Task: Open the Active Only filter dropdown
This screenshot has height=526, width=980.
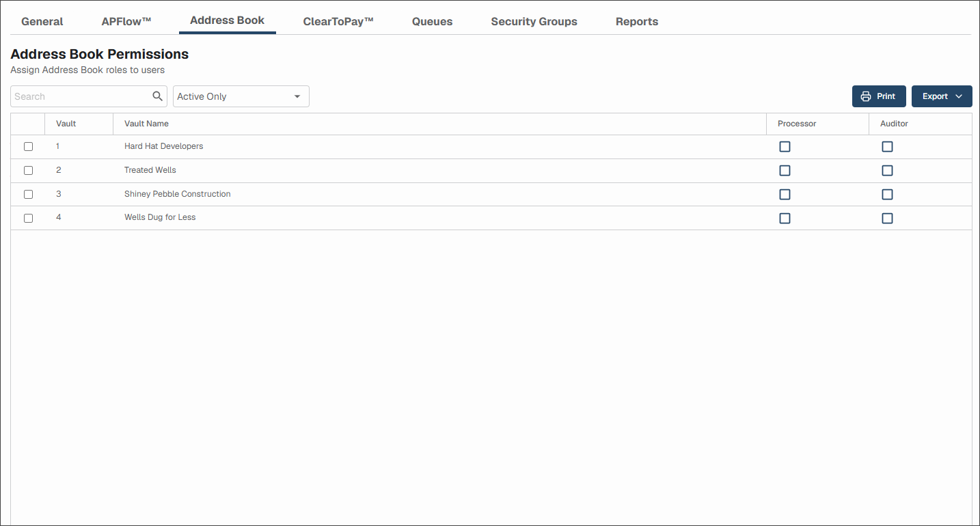Action: pyautogui.click(x=241, y=96)
